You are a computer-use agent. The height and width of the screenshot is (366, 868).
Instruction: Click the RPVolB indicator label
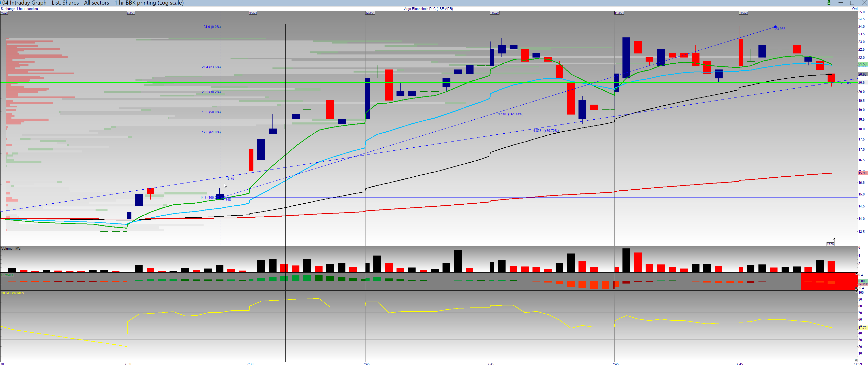[x=7, y=275]
